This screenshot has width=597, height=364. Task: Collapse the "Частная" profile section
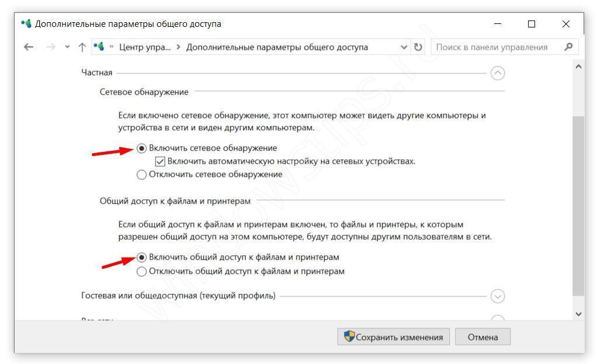click(x=498, y=73)
